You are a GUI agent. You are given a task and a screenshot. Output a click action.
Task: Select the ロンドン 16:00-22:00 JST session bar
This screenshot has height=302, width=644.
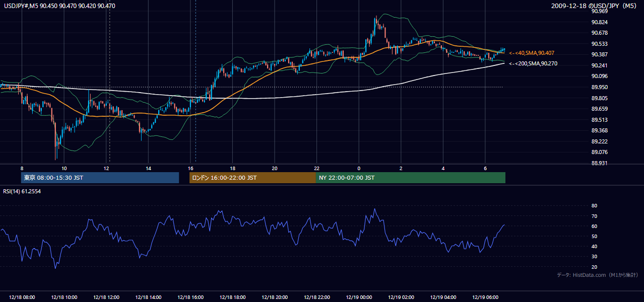(252, 178)
